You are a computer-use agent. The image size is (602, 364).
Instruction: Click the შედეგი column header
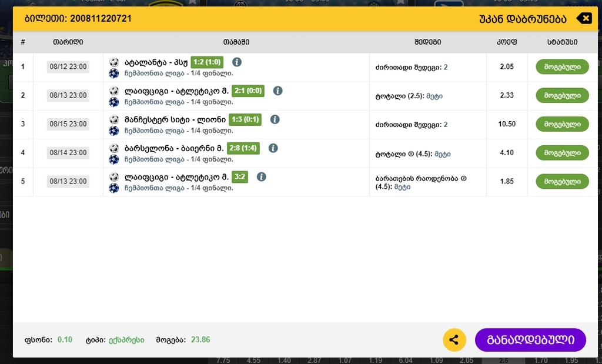tap(428, 42)
